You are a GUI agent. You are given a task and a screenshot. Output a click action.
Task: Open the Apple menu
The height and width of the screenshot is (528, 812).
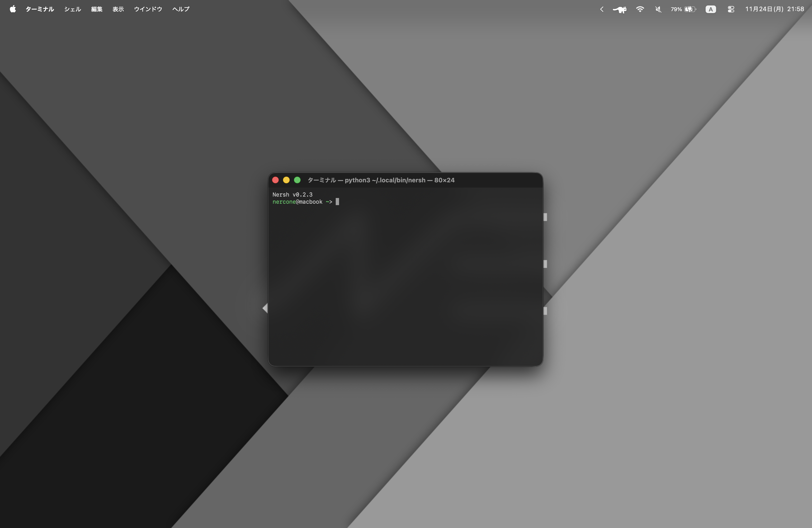tap(13, 9)
